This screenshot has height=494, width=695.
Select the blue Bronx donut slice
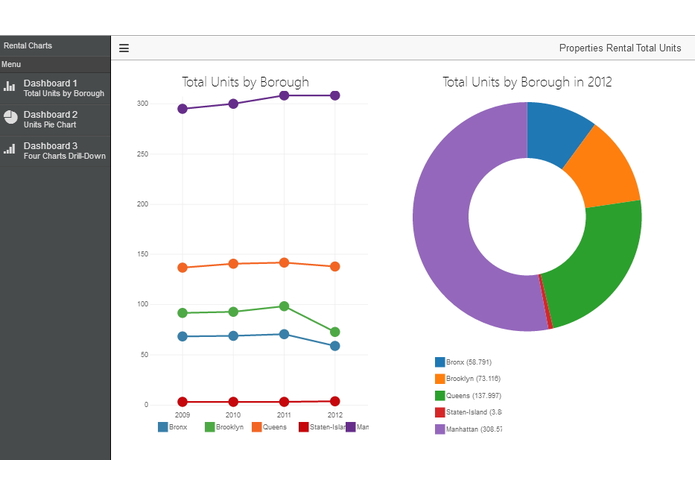(x=556, y=133)
